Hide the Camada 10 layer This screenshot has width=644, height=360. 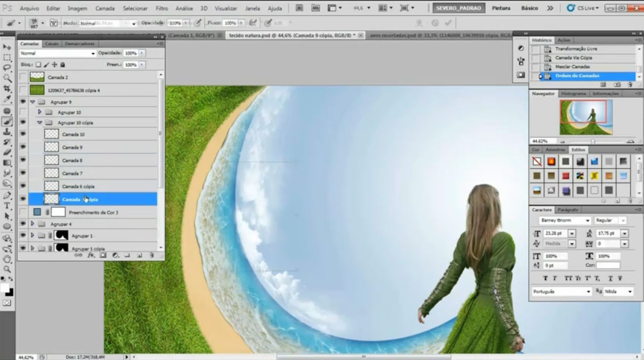tap(23, 134)
